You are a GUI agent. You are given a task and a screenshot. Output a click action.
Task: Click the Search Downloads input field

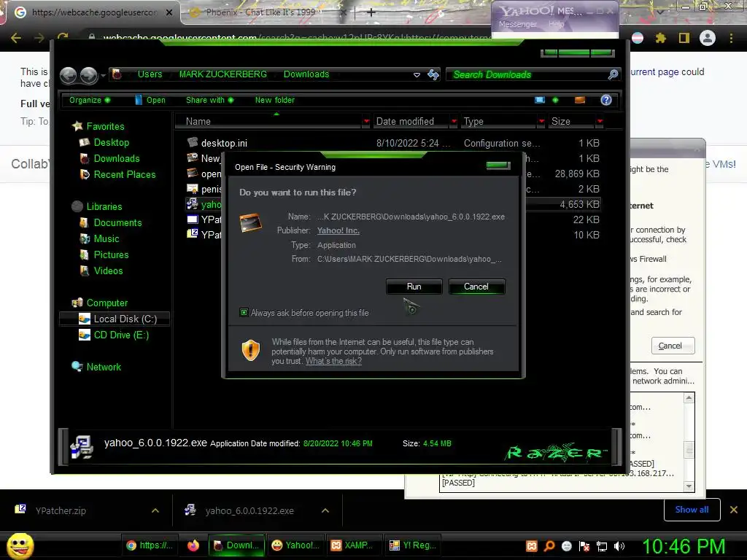tap(527, 74)
